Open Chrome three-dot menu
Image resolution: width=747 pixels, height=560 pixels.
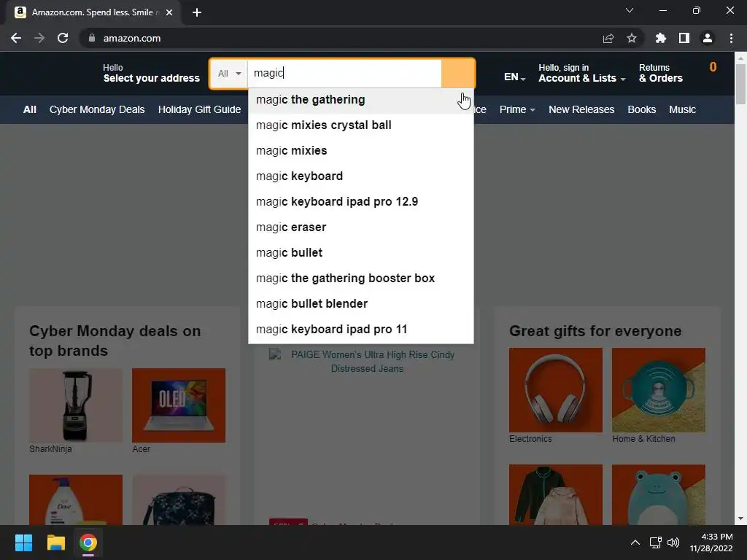[x=731, y=38]
